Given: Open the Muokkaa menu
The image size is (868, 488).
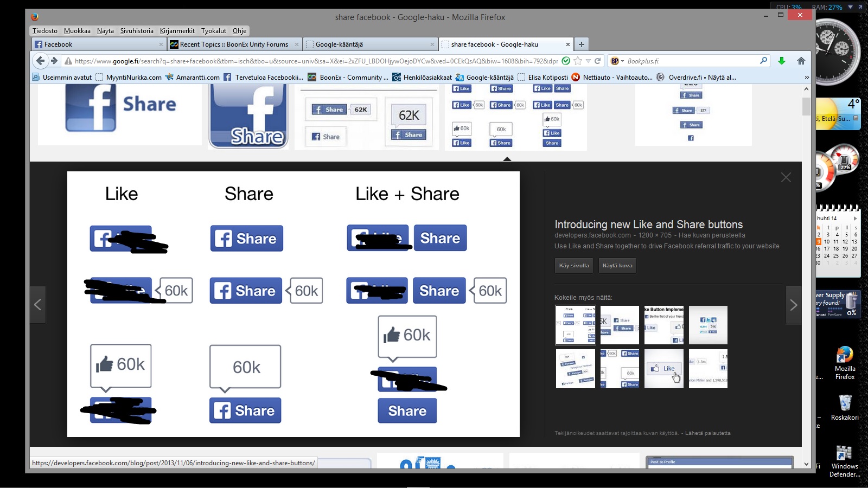Looking at the screenshot, I should (77, 31).
